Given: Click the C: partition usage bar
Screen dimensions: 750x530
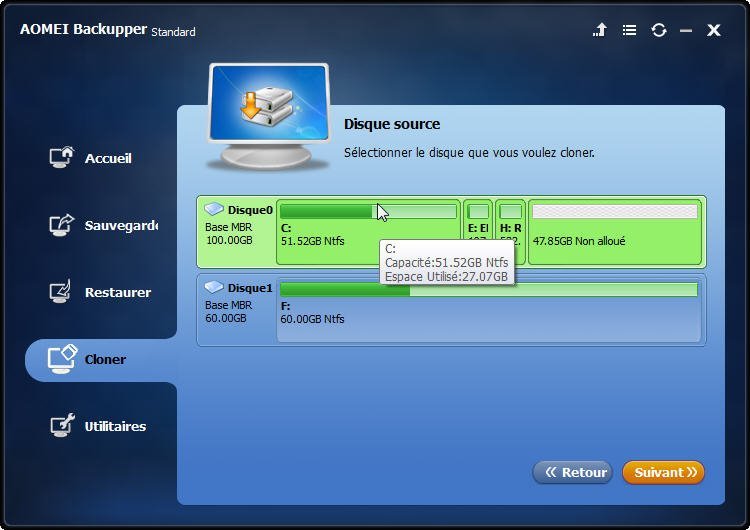Looking at the screenshot, I should [368, 211].
